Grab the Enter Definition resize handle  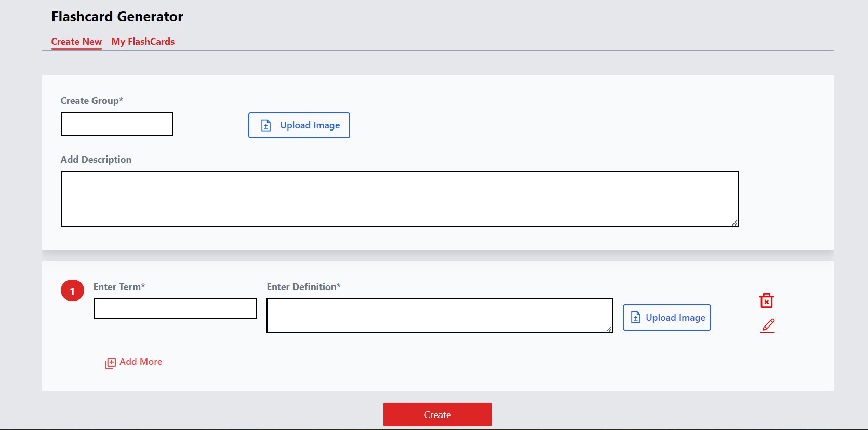[x=609, y=329]
